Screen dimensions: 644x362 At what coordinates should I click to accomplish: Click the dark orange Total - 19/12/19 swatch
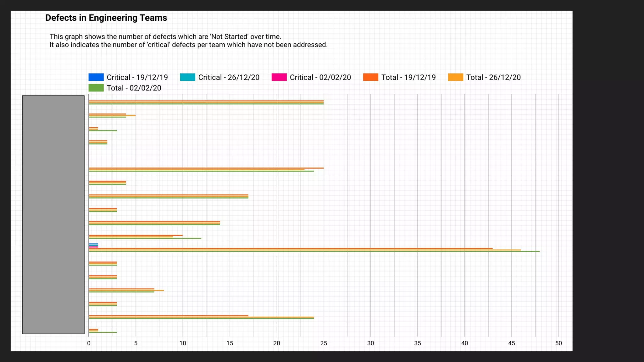click(x=370, y=77)
